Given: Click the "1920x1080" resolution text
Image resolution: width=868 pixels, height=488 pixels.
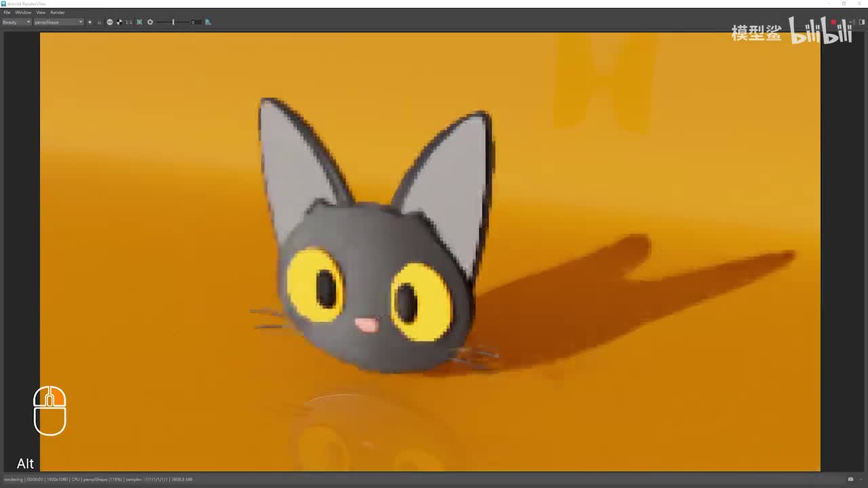Looking at the screenshot, I should coord(58,479).
